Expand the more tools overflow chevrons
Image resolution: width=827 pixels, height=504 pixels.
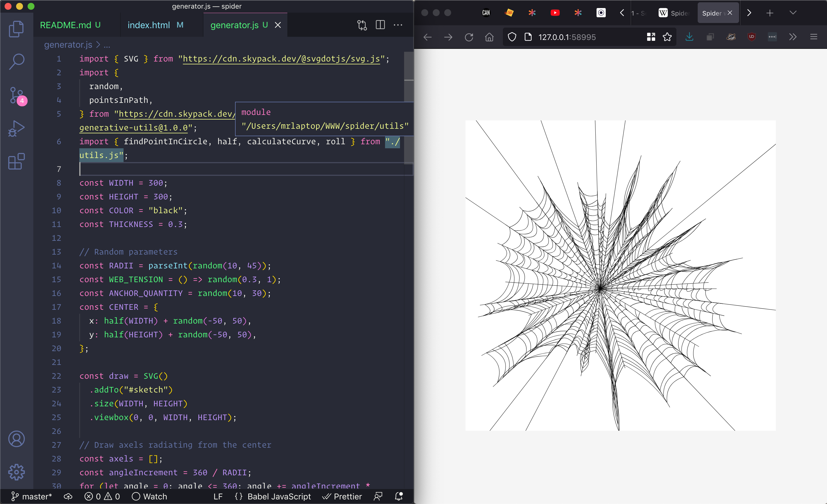click(793, 37)
